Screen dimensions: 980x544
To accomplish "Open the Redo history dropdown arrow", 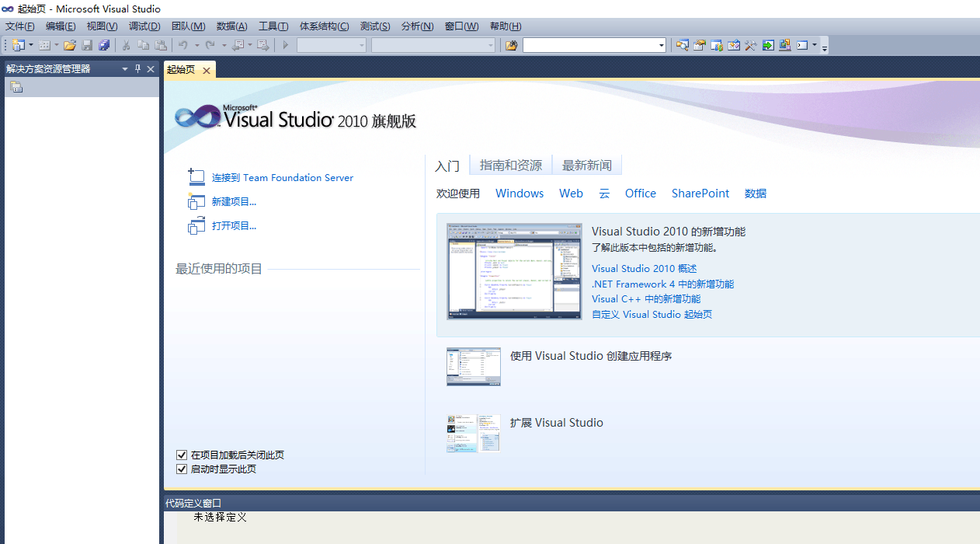I will (x=224, y=45).
